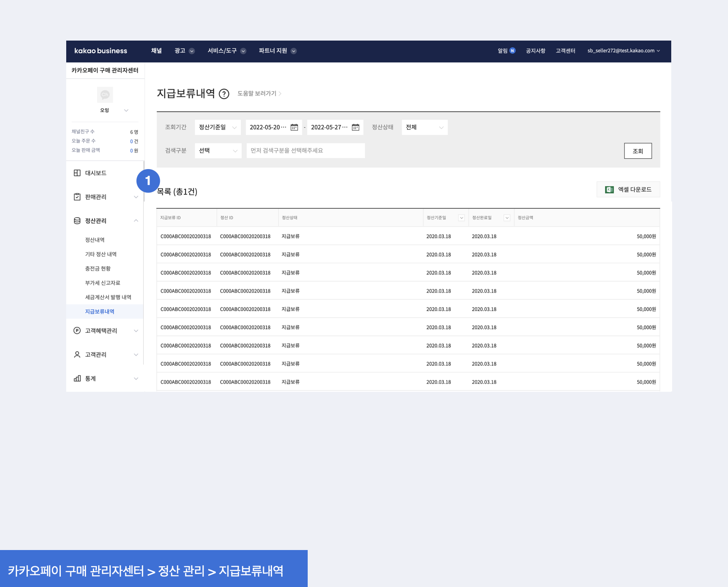Click the 판매관리 clipboard icon
The height and width of the screenshot is (587, 728).
(77, 197)
